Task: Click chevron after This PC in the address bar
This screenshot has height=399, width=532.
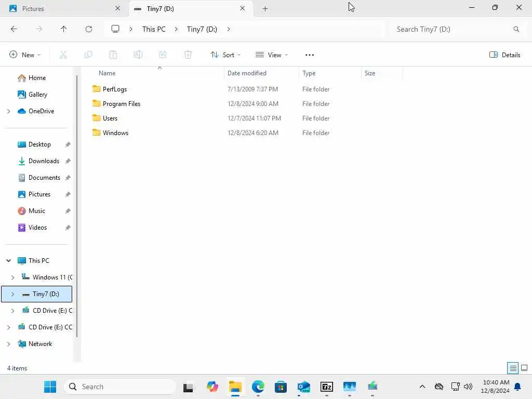Action: [176, 29]
